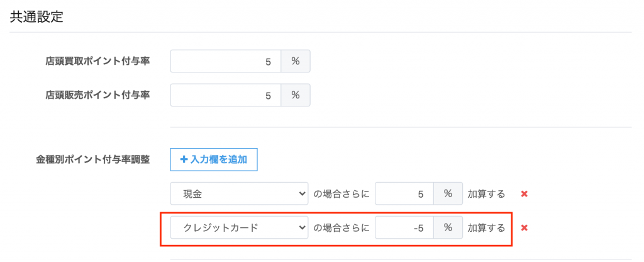Click the % addon beside 店頭買取ポイント付与率
644x262 pixels.
296,62
